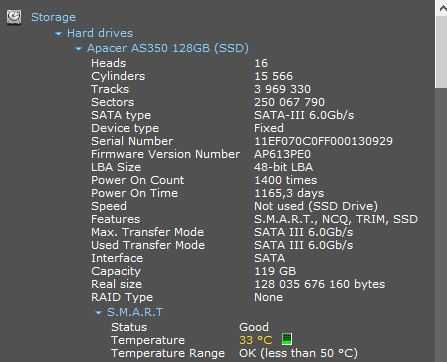Select the LBA Size label

click(x=116, y=167)
